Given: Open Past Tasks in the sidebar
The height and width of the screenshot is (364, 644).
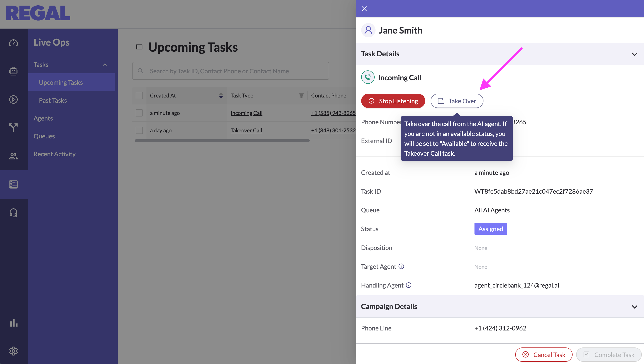Looking at the screenshot, I should pyautogui.click(x=53, y=100).
